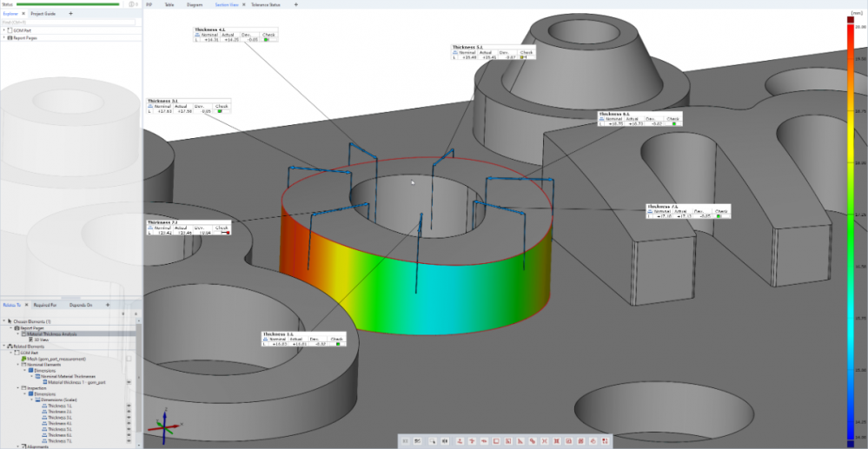This screenshot has height=449, width=868.
Task: Click the status info icon beside progress bar
Action: pyautogui.click(x=131, y=4)
